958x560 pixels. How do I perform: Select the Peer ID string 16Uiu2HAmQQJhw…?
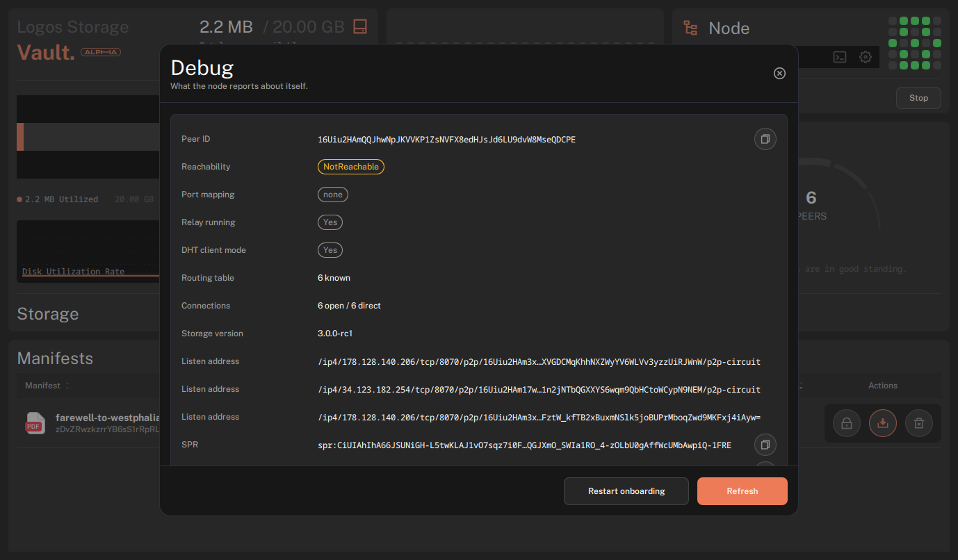(x=446, y=140)
